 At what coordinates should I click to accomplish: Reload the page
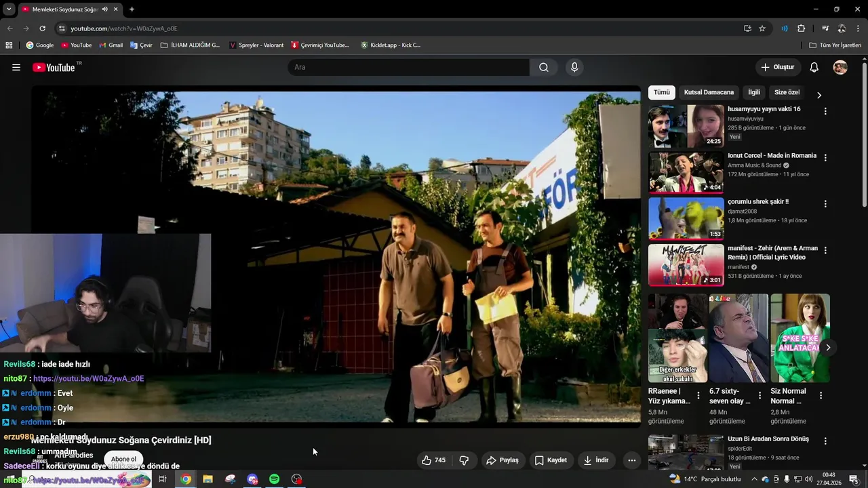(42, 28)
